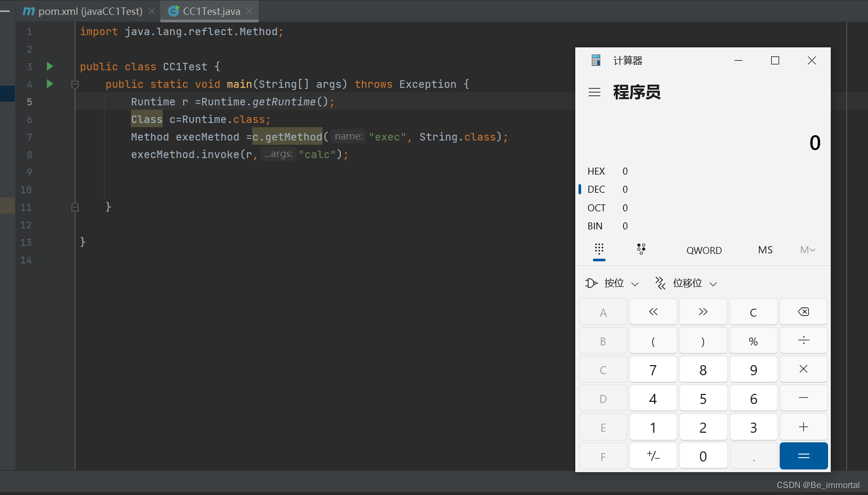868x495 pixels.
Task: Close the calculator window
Action: tap(812, 60)
